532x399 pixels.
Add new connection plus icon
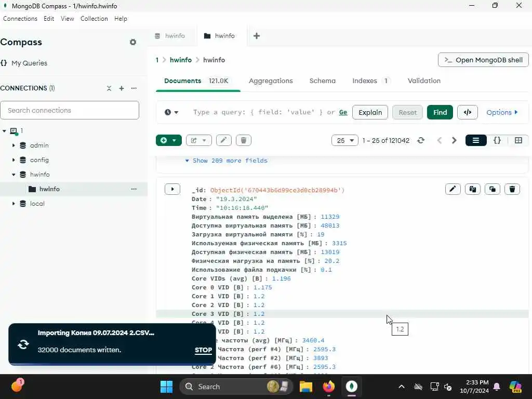122,88
